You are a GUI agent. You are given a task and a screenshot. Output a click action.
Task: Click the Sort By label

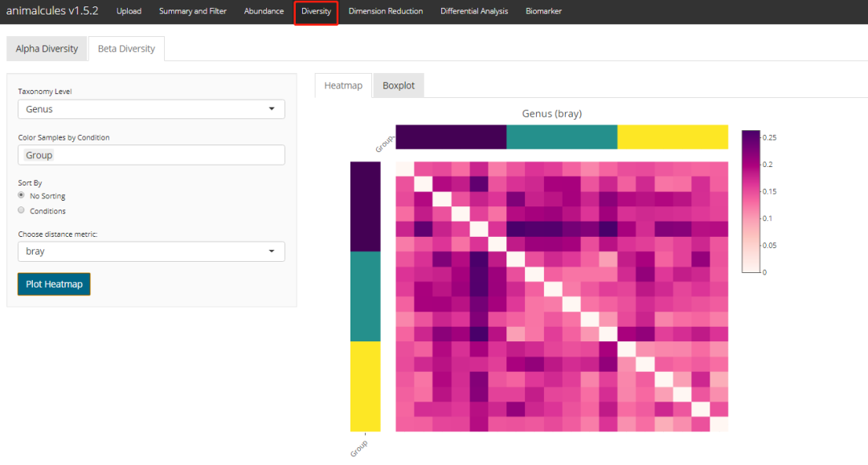(30, 183)
